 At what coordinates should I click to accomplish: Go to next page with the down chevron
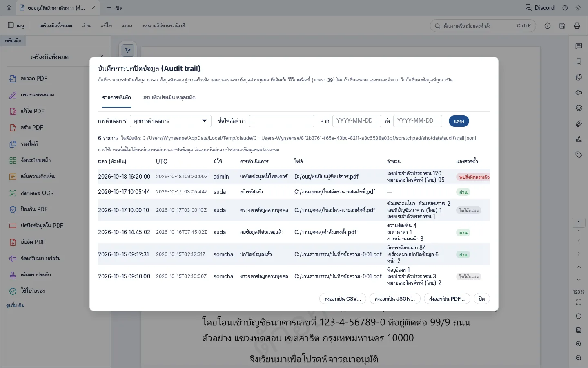[x=579, y=280]
